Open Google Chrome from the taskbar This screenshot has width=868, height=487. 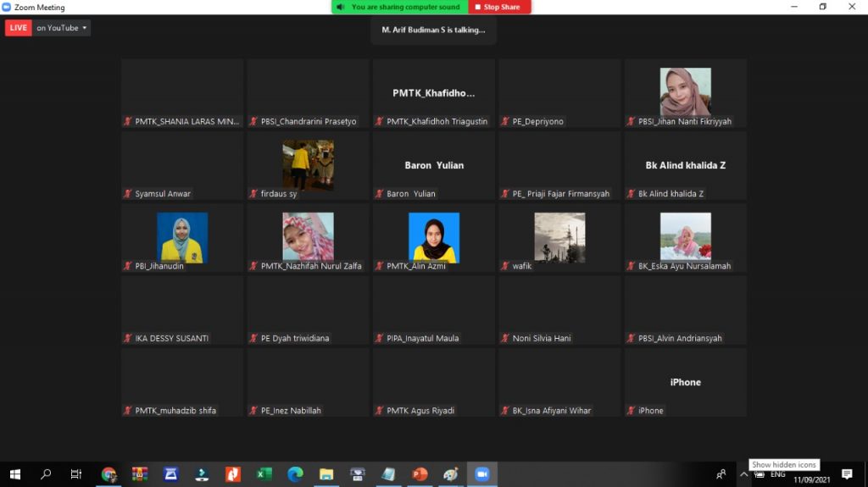(108, 474)
